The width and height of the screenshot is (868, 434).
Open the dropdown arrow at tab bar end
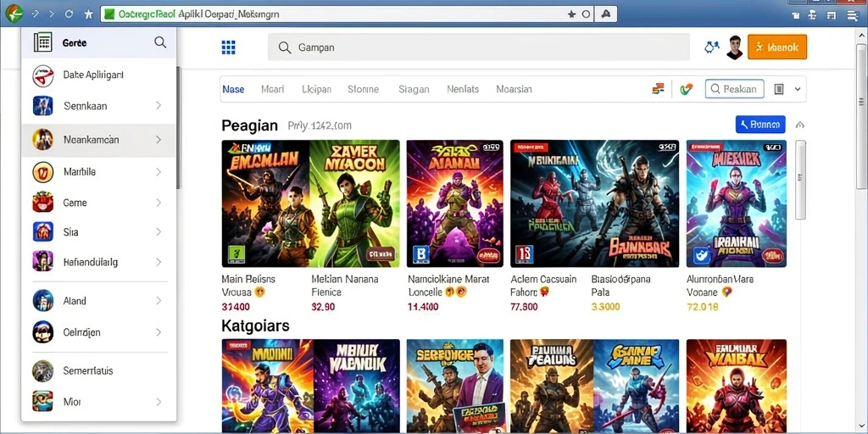pos(798,89)
